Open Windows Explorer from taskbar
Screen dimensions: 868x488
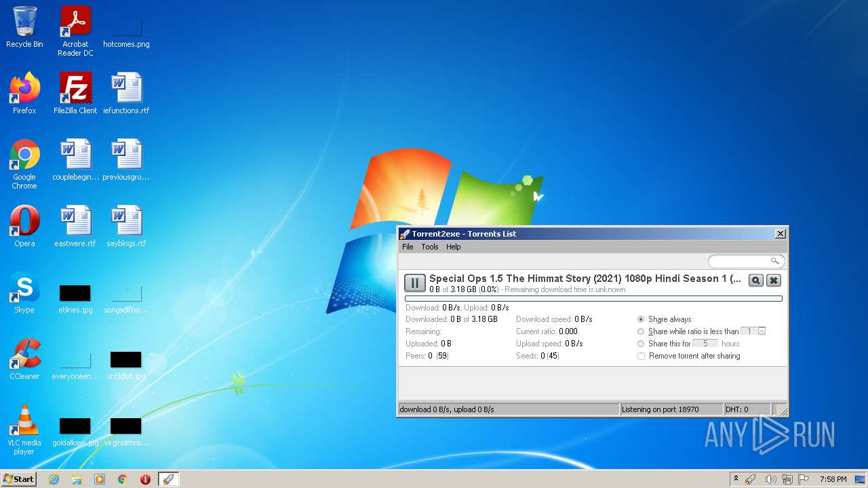[77, 479]
